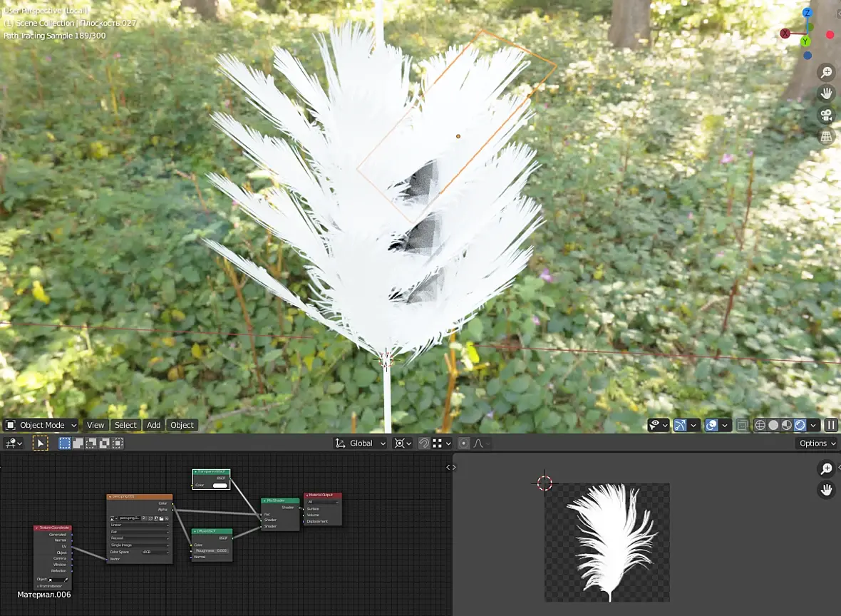Select wireframe viewport shading

pyautogui.click(x=760, y=425)
